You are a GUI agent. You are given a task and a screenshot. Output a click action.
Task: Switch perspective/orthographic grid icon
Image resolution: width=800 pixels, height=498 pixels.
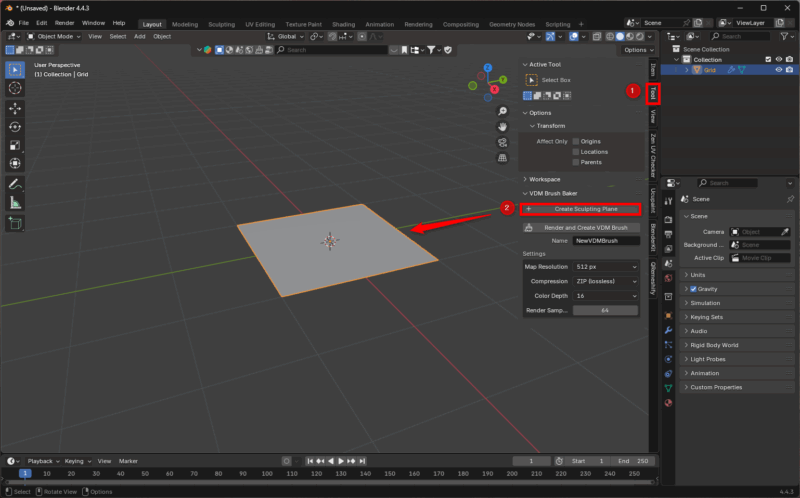click(503, 158)
